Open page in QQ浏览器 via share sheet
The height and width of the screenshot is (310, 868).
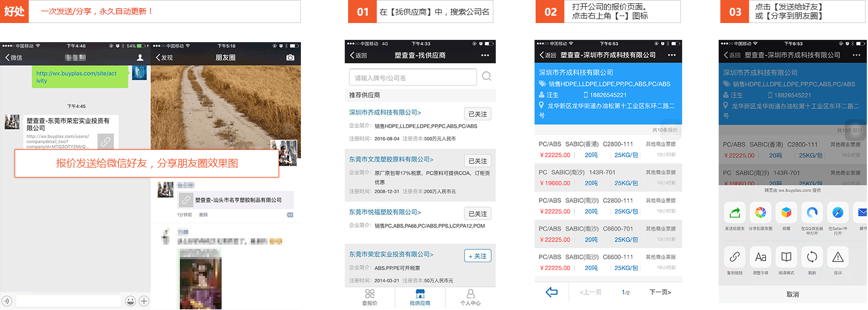[x=812, y=212]
